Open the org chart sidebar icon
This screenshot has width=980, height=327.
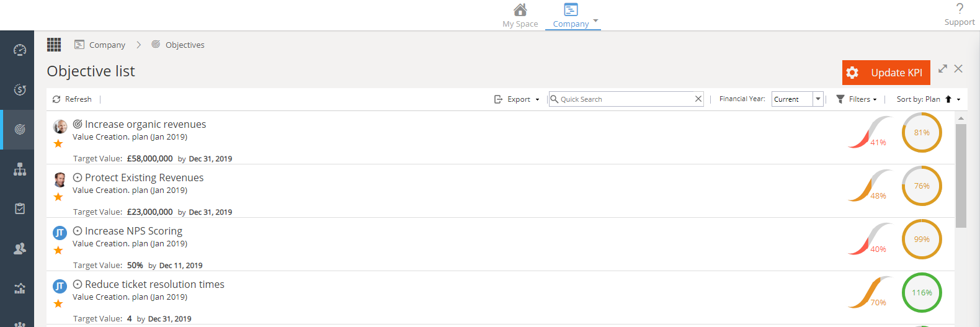20,169
